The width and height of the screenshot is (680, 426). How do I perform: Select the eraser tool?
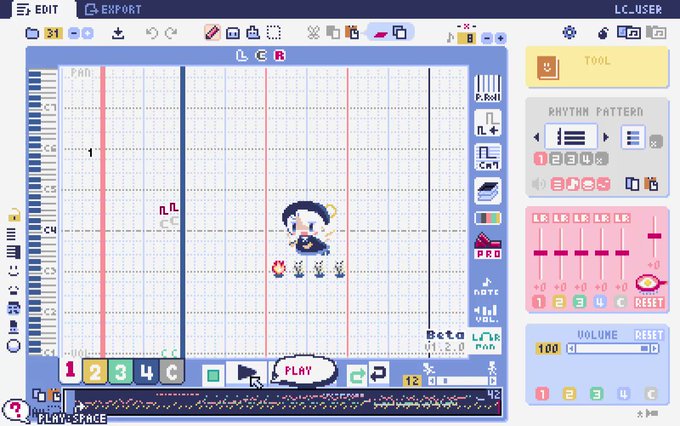pyautogui.click(x=233, y=33)
